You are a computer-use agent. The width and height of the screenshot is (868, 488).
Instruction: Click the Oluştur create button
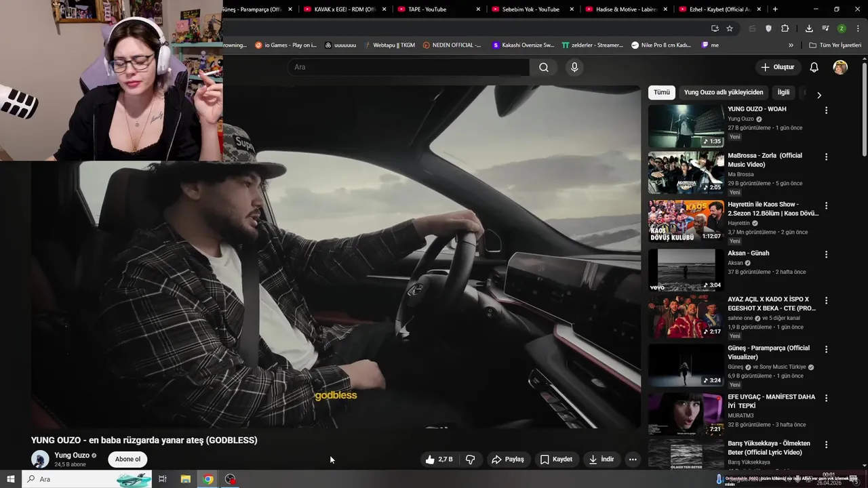click(x=777, y=67)
